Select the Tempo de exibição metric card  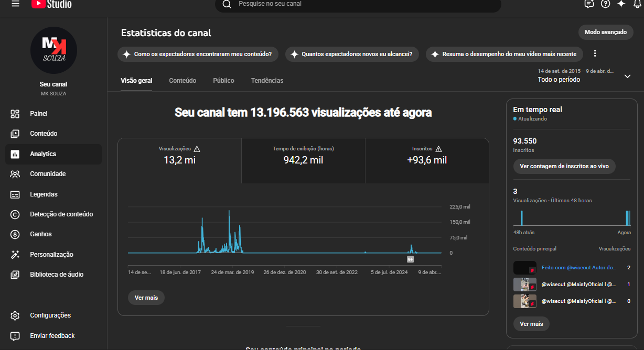coord(303,160)
